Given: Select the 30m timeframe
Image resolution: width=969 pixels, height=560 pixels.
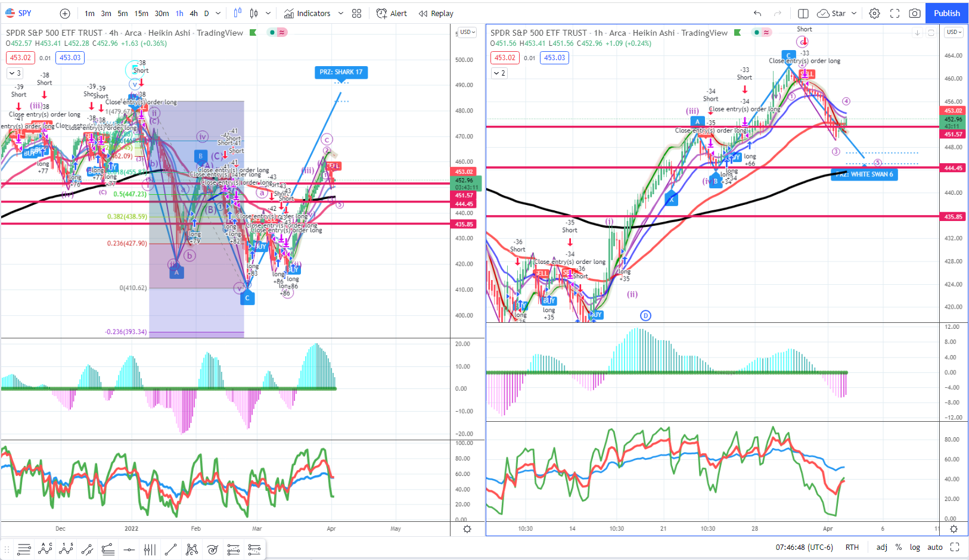Looking at the screenshot, I should [x=161, y=13].
